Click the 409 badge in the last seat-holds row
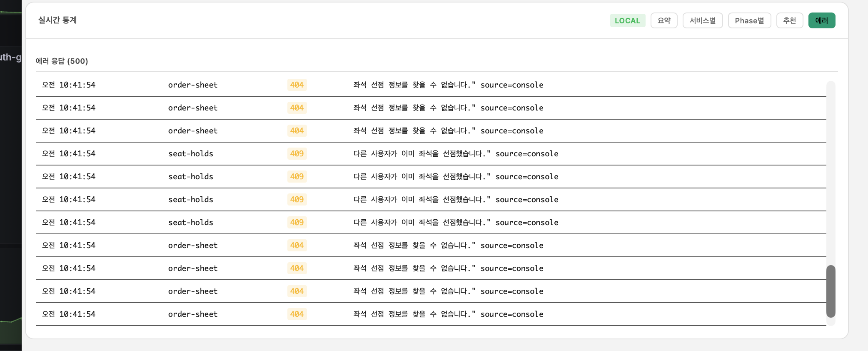Image resolution: width=868 pixels, height=351 pixels. tap(297, 223)
